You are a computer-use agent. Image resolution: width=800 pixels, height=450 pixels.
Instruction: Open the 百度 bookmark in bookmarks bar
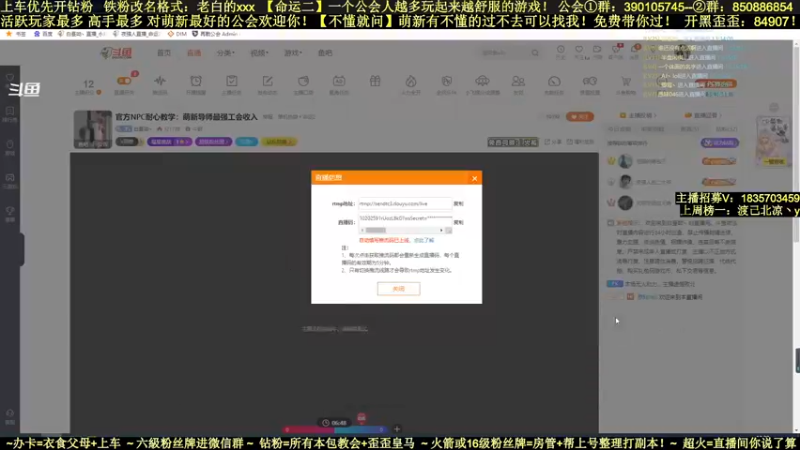pos(43,34)
